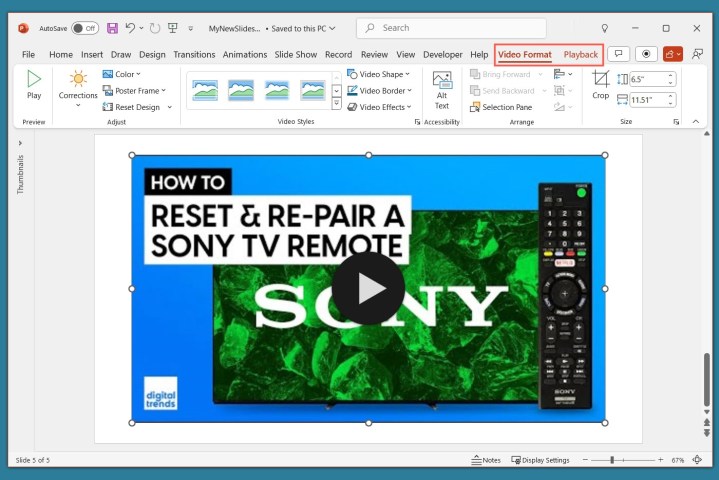Image resolution: width=719 pixels, height=480 pixels.
Task: Open the Align objects dropdown icon
Action: coord(563,74)
